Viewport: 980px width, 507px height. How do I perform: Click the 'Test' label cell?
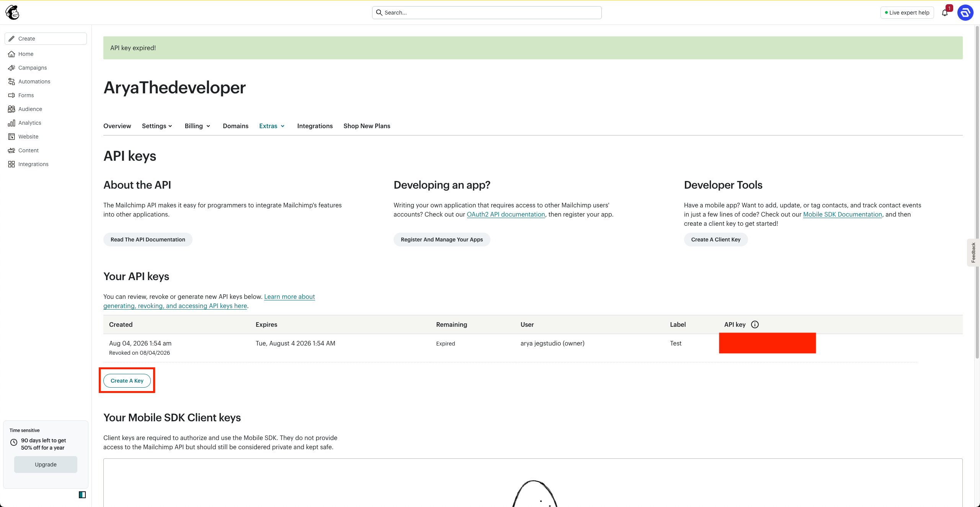(676, 343)
